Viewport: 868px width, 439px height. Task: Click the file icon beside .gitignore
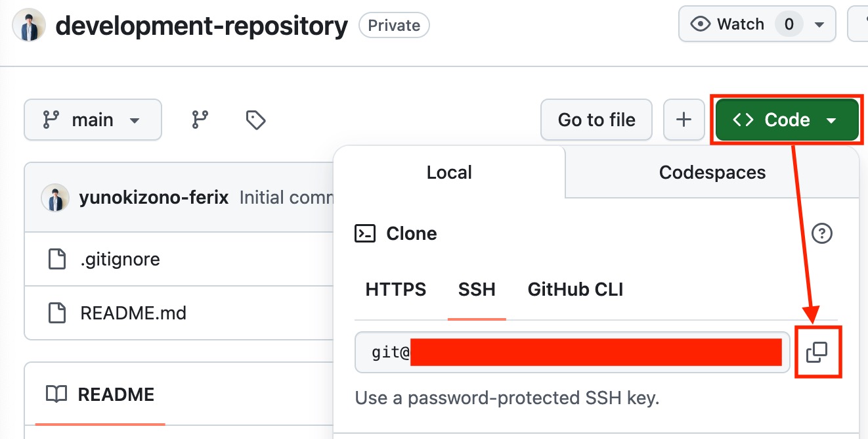point(56,259)
